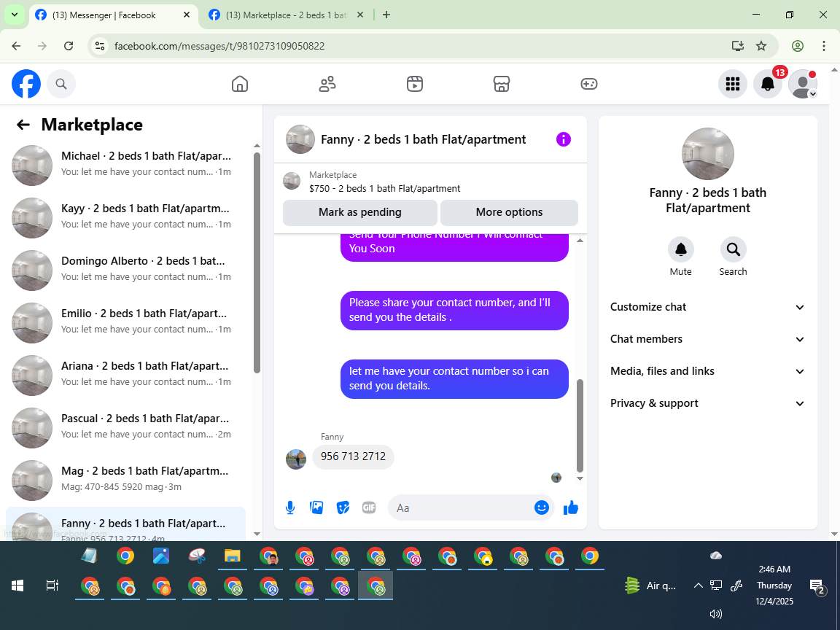The image size is (840, 630).
Task: Click the listing thumbnail in right panel
Action: 708,154
